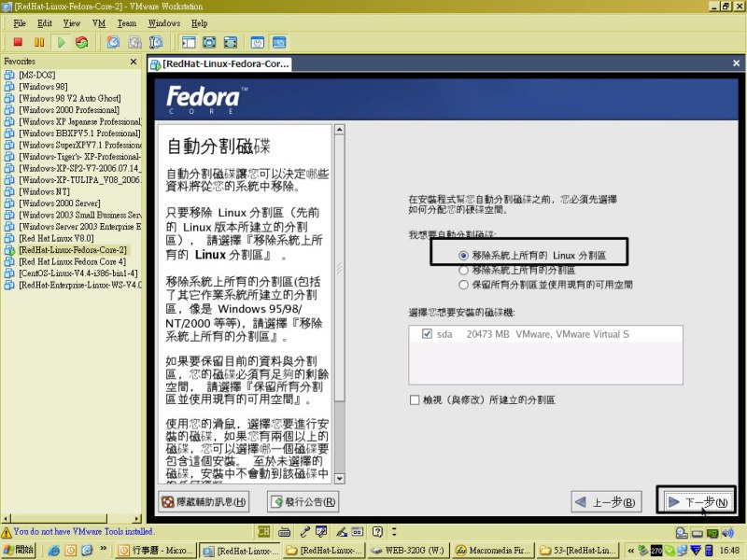Select 保留所有分割區並使用現有的可用空間 option
Viewport: 747px width, 560px height.
463,285
